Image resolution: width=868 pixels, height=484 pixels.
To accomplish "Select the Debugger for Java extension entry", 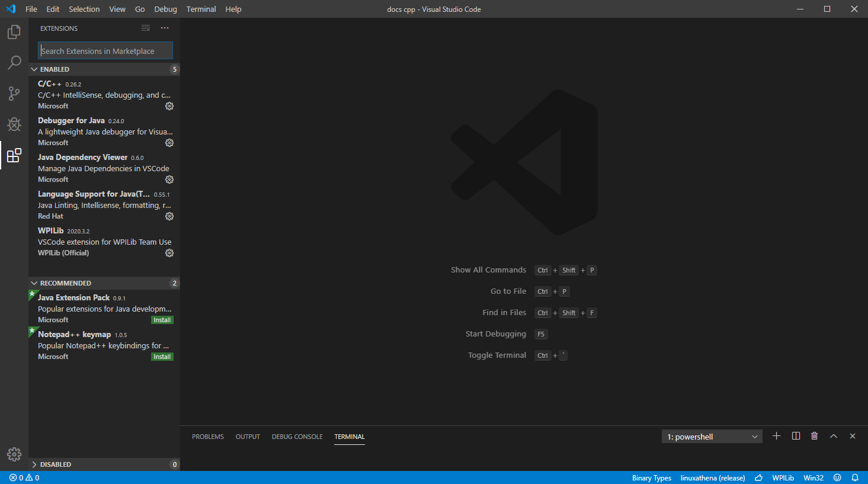I will pos(104,131).
